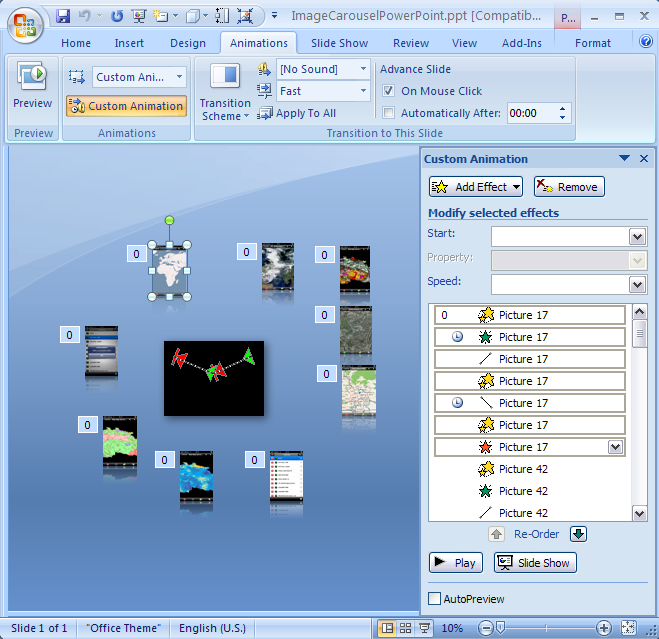Click the fit slide to window icon
659x639 pixels.
628,628
